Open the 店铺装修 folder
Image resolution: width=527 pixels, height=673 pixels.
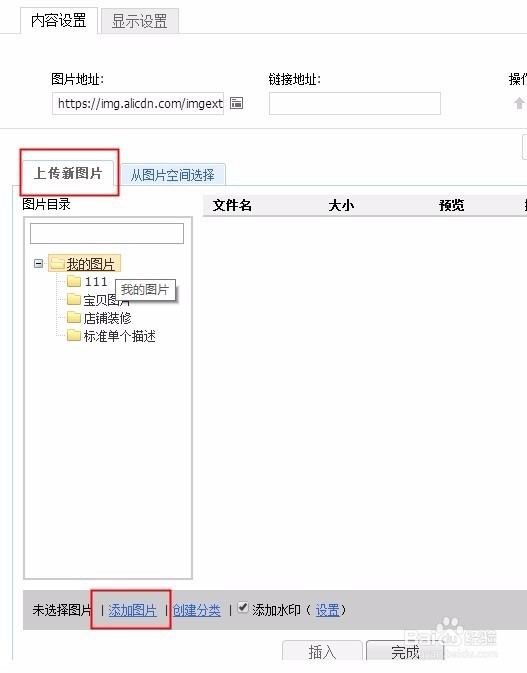pyautogui.click(x=107, y=318)
